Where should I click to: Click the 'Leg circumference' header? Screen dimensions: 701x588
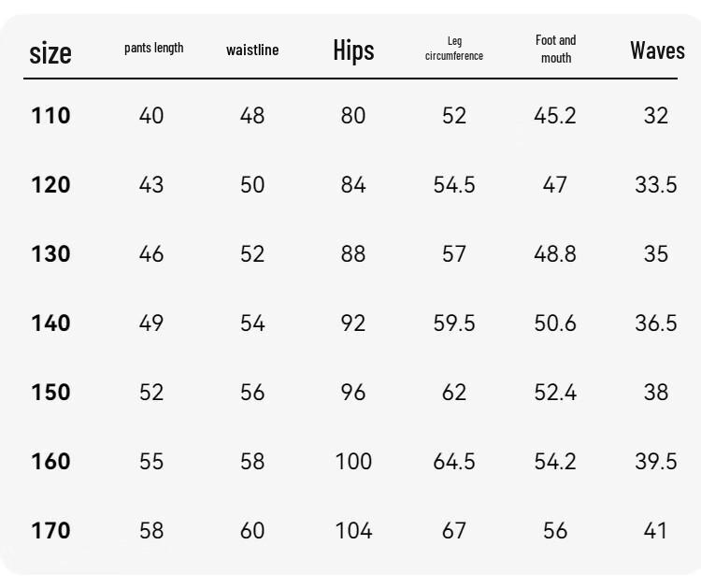pos(454,49)
